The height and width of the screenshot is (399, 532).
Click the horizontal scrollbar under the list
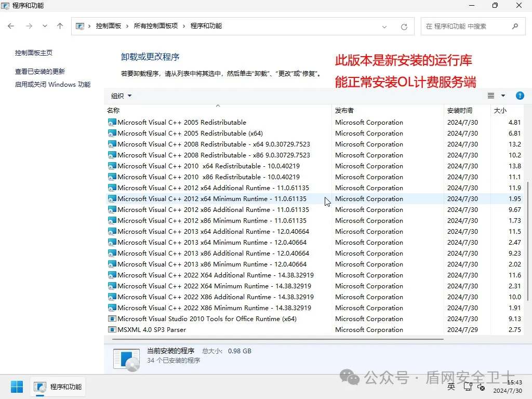coord(277,339)
